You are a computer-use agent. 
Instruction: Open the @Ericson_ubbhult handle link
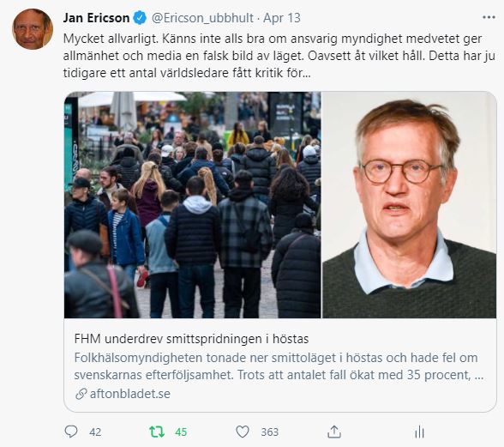pos(202,18)
